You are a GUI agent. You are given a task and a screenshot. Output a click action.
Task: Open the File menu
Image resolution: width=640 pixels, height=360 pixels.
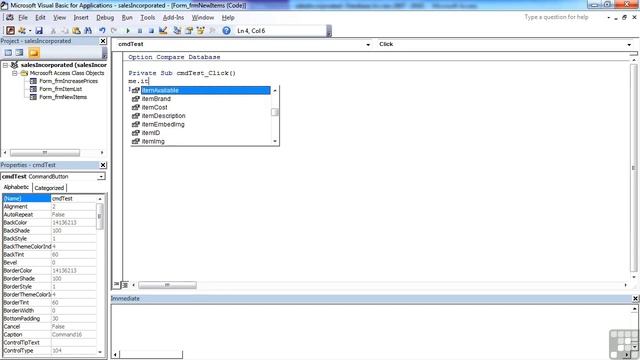[23, 18]
